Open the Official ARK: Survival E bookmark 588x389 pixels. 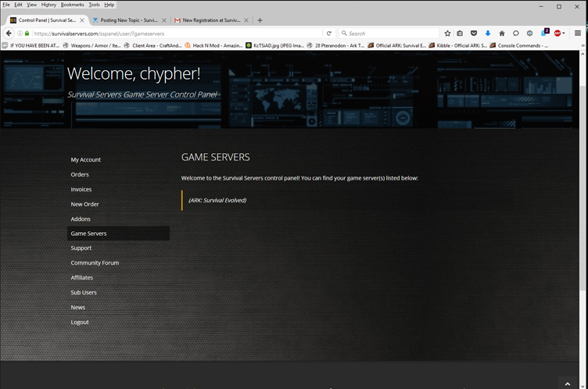pos(396,45)
